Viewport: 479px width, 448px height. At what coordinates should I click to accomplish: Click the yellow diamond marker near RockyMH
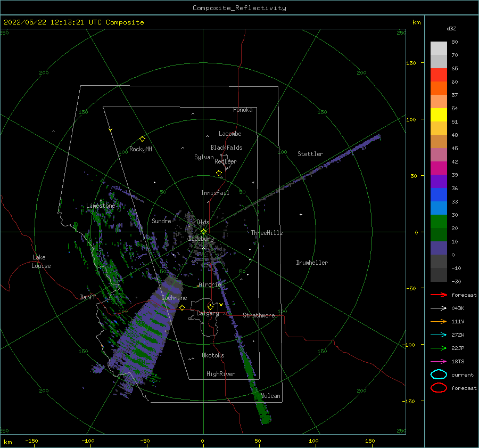pos(142,139)
